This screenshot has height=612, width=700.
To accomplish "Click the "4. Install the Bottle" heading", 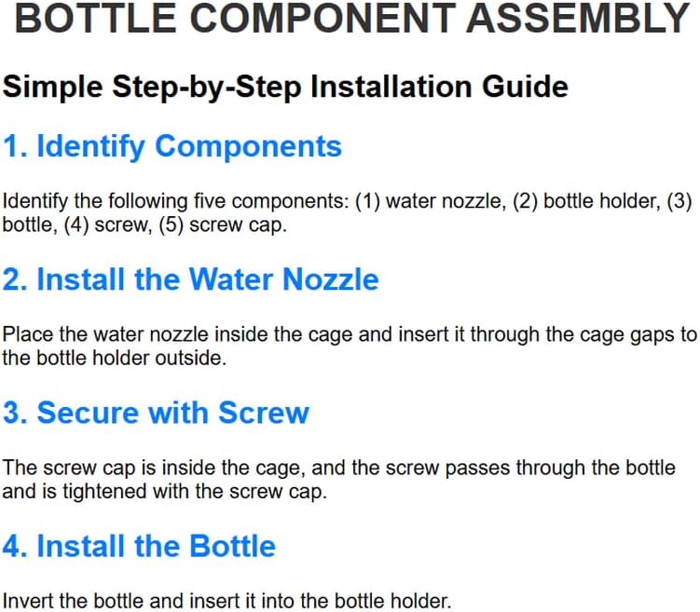I will click(139, 546).
